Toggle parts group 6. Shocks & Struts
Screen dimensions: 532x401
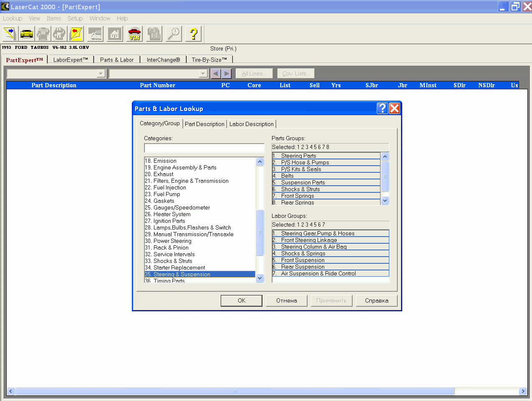[x=326, y=189]
